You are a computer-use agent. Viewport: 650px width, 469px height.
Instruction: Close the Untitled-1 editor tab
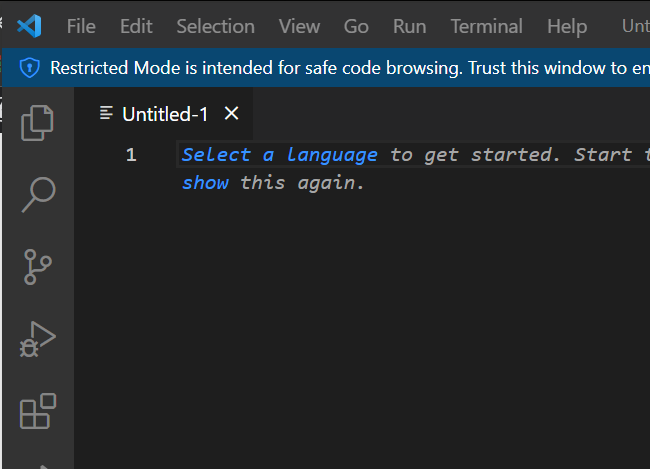coord(231,113)
